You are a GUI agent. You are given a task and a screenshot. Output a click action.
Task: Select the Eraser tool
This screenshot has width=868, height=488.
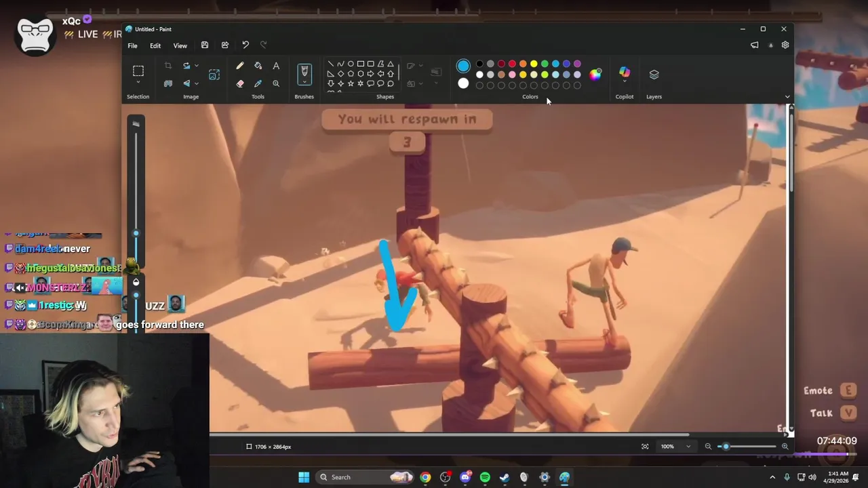[239, 83]
